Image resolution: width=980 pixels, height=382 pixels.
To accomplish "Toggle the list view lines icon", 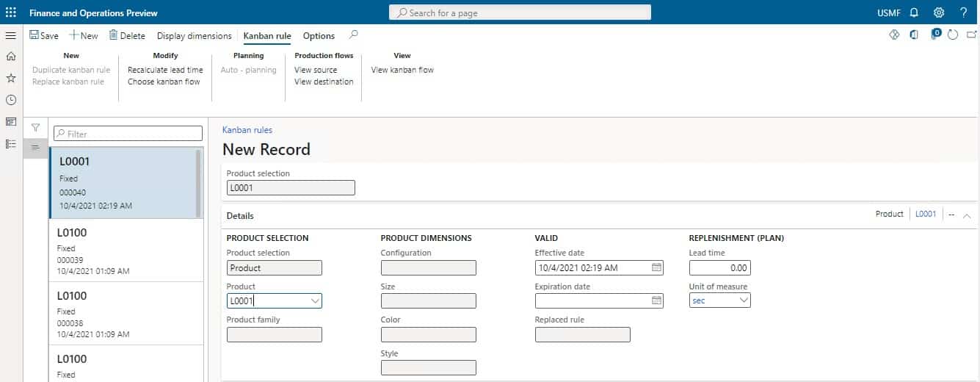I will click(35, 148).
